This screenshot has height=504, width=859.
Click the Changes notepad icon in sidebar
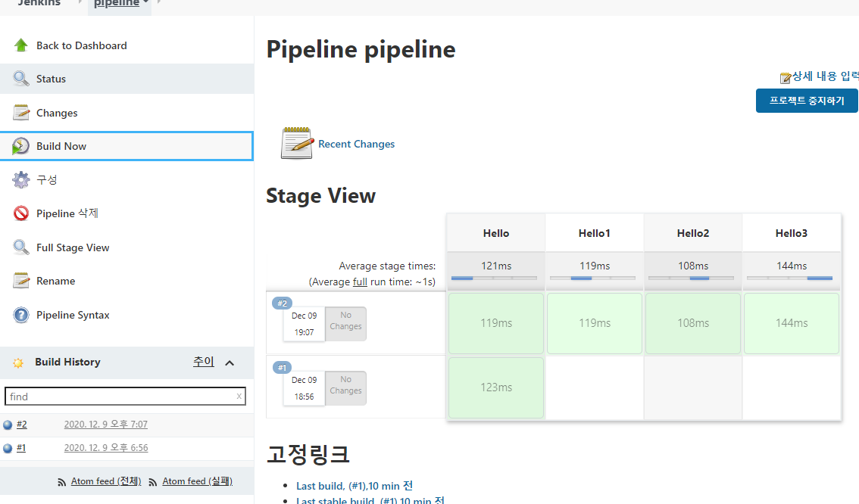point(20,113)
